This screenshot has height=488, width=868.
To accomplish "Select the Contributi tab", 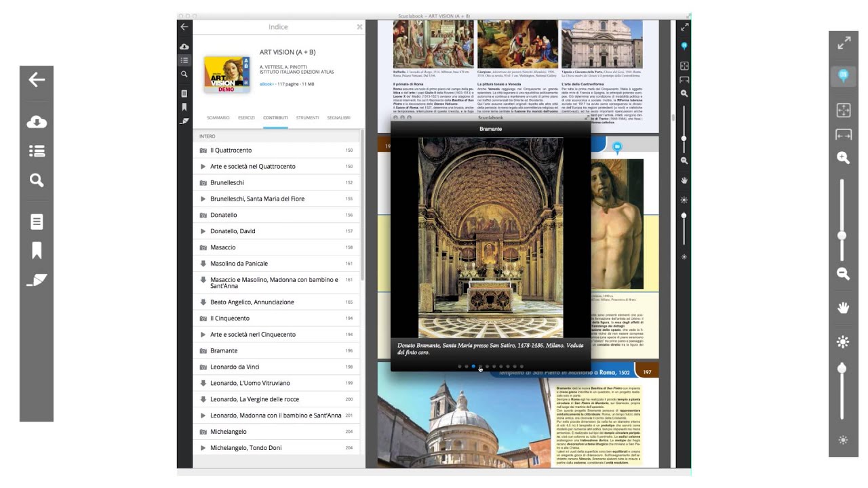I will pyautogui.click(x=275, y=118).
